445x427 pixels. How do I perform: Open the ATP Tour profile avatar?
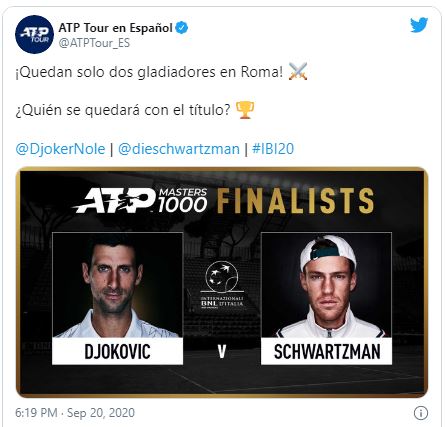coord(34,34)
